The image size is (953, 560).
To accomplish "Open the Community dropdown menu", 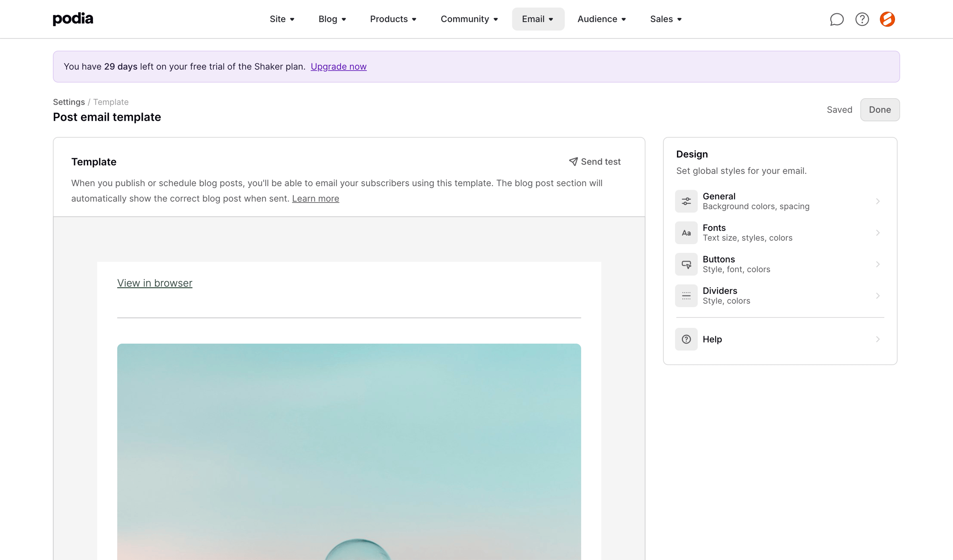I will click(x=469, y=19).
